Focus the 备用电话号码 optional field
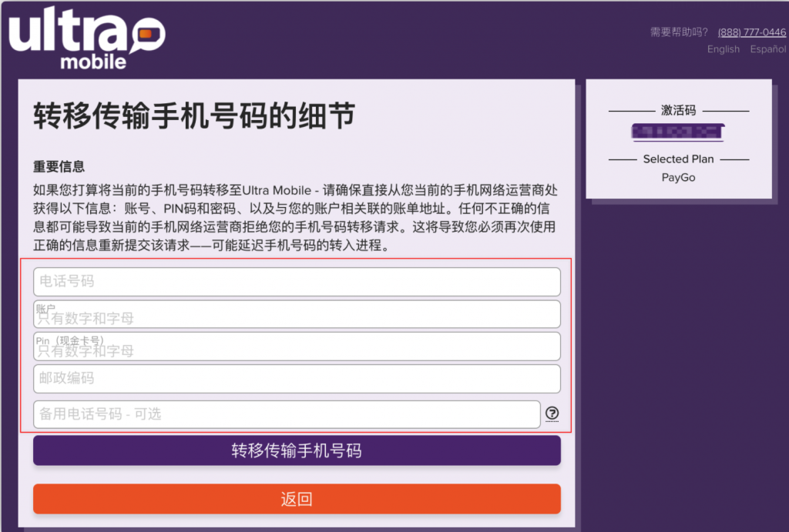The image size is (789, 532). point(287,414)
